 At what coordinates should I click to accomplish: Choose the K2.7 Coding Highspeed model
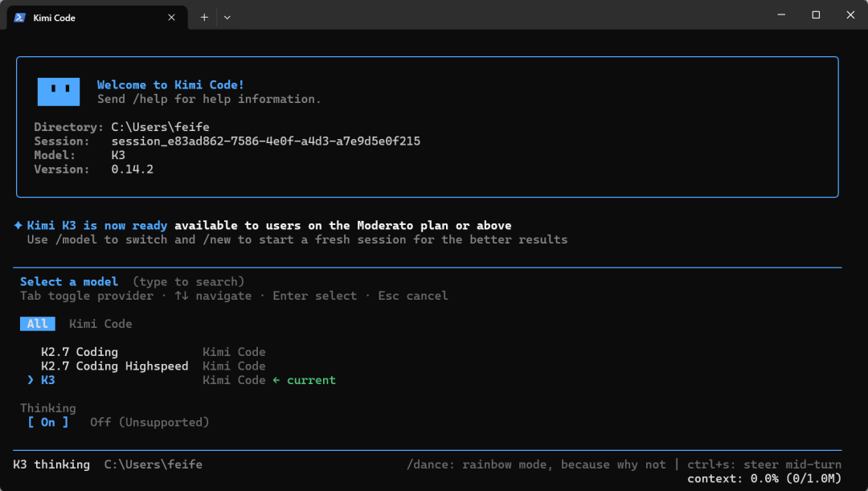click(115, 366)
